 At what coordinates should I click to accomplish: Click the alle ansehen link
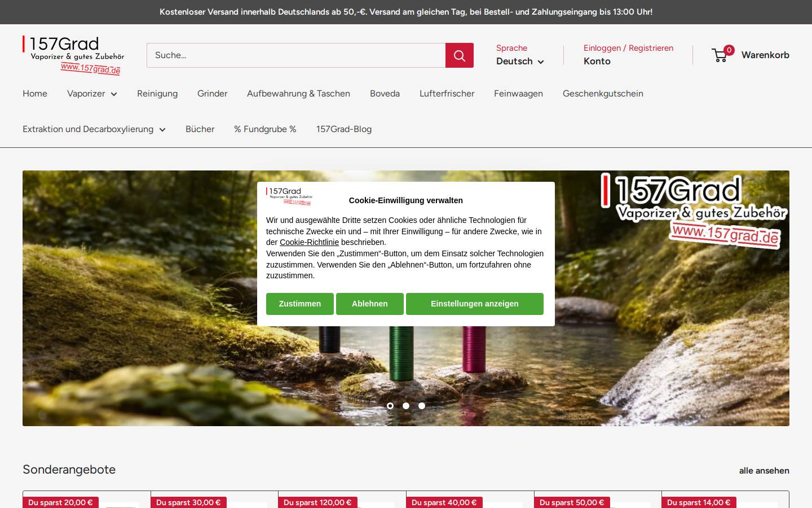click(x=764, y=471)
